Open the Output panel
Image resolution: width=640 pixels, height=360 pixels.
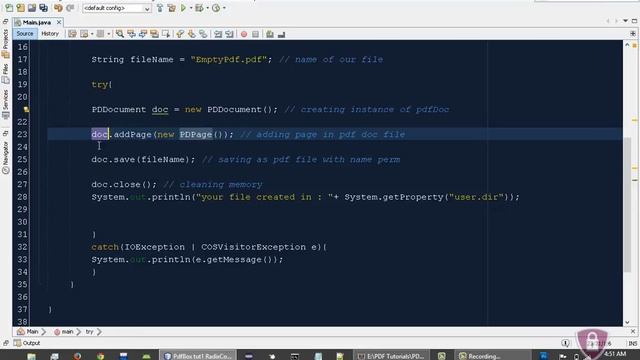(x=27, y=343)
